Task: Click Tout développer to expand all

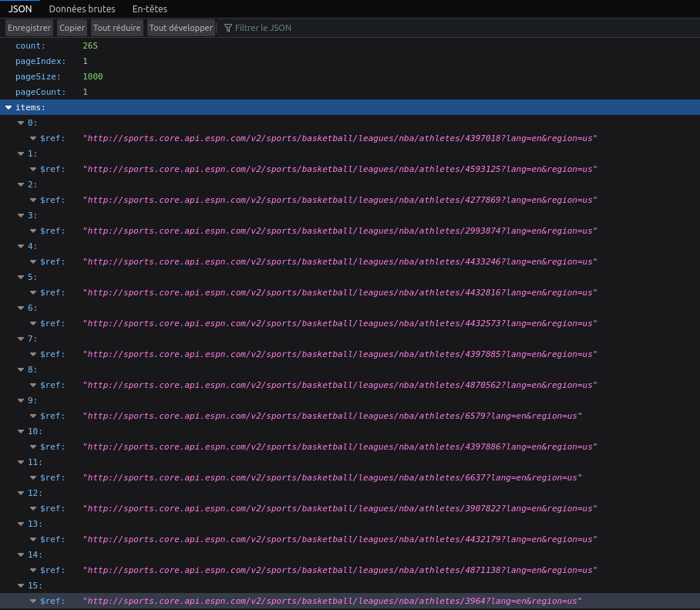Action: (180, 28)
